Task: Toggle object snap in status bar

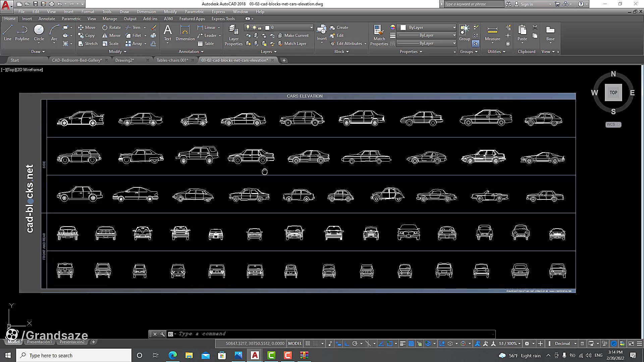Action: pyautogui.click(x=389, y=344)
